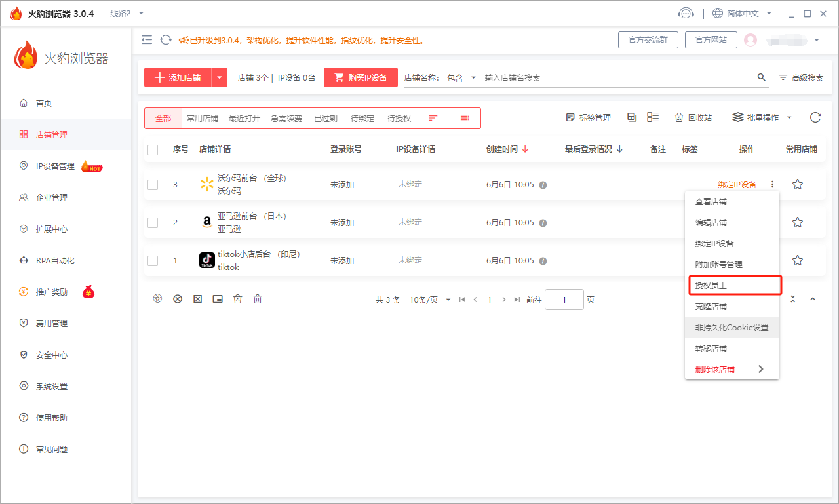The width and height of the screenshot is (839, 504).
Task: Click info icon next to Amazon creation time
Action: (543, 223)
